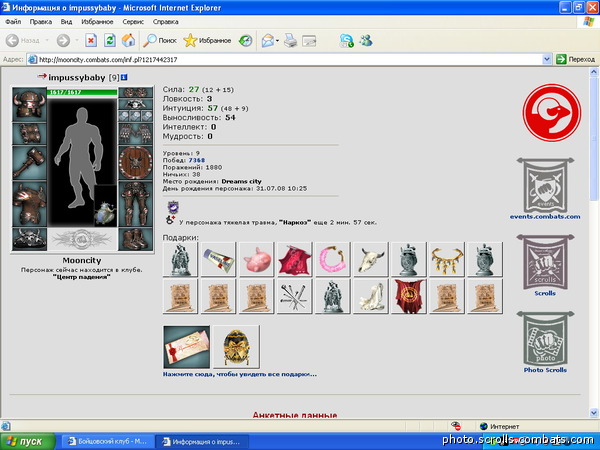Open the Файл menu
Screen dimensions: 600x450
pos(13,22)
